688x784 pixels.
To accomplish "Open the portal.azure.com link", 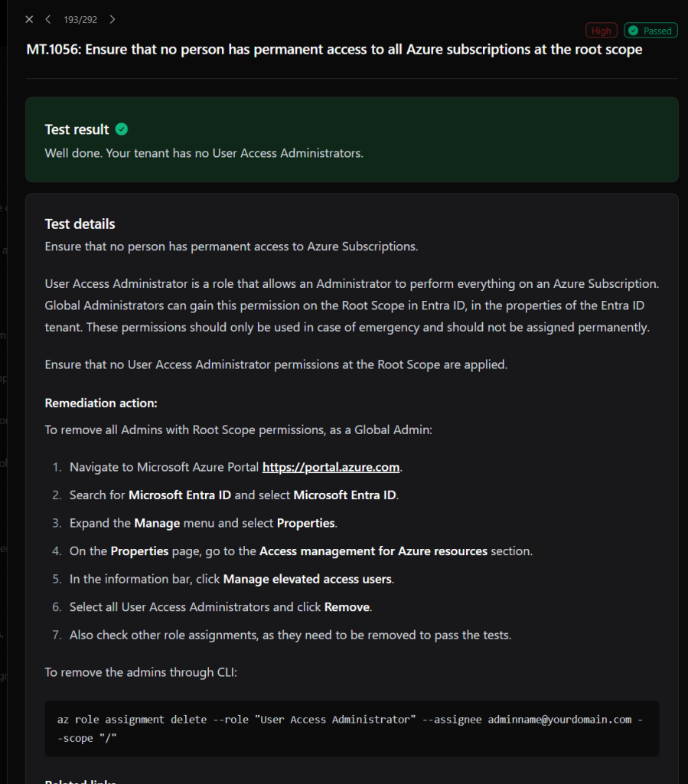I will pos(331,467).
